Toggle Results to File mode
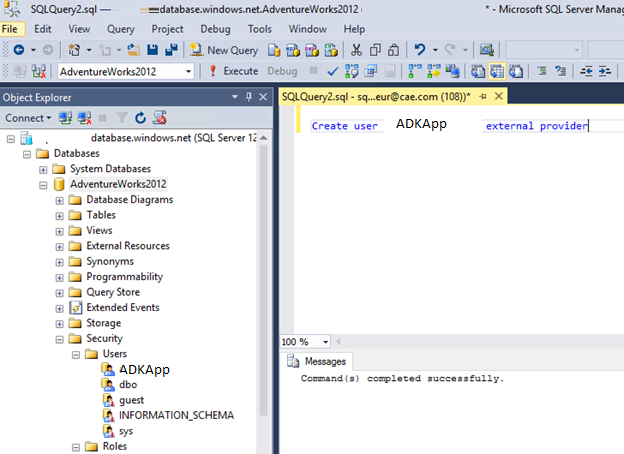The height and width of the screenshot is (454, 624). [516, 72]
